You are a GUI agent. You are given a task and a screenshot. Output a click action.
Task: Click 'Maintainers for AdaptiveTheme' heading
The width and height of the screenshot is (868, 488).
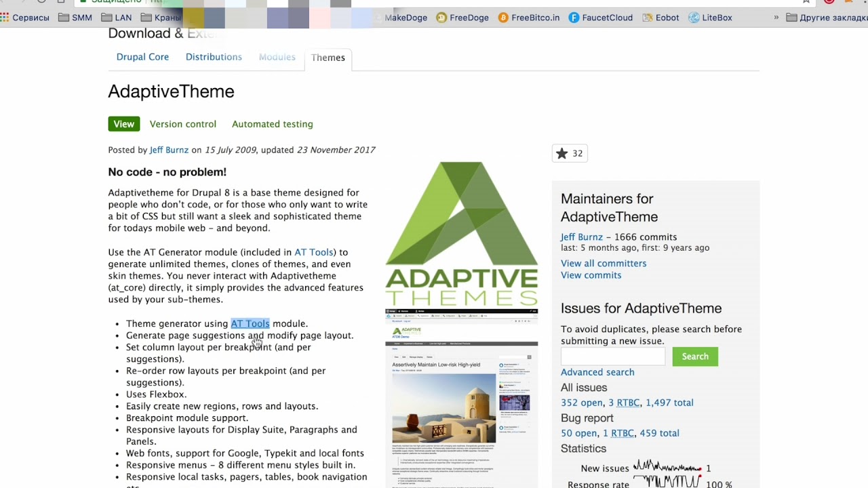coord(609,207)
